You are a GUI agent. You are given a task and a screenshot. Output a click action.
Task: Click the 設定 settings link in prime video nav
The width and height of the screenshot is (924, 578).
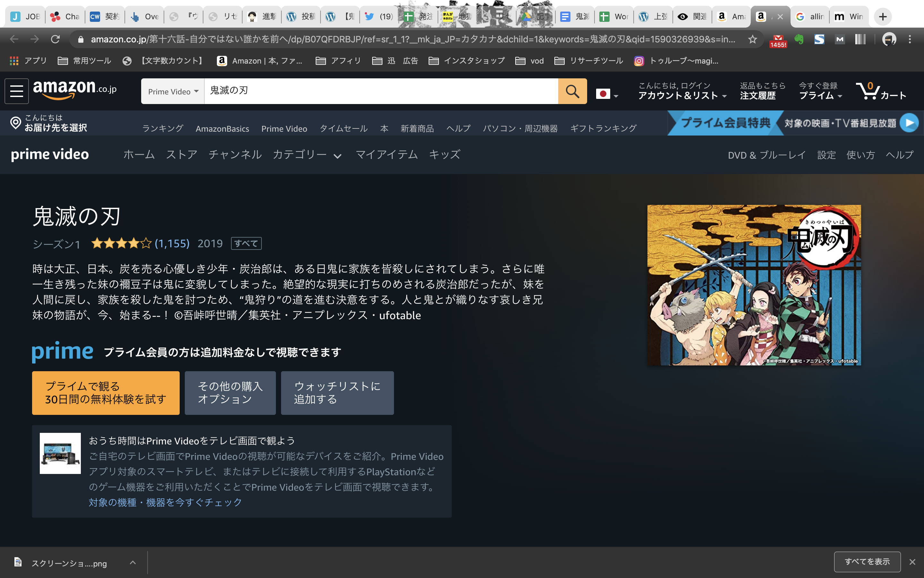click(x=826, y=155)
